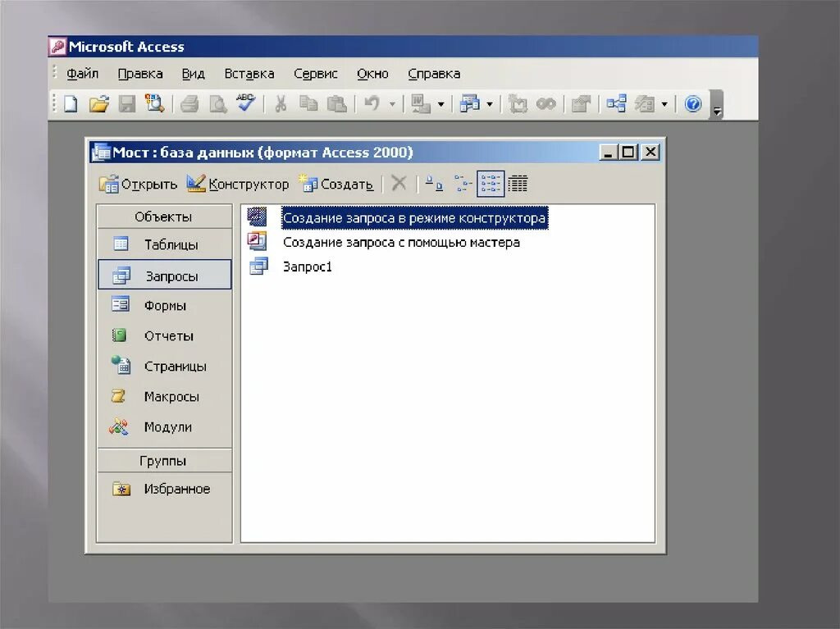Toggle the List view button
Viewport: 840px width, 629px height.
click(x=491, y=184)
